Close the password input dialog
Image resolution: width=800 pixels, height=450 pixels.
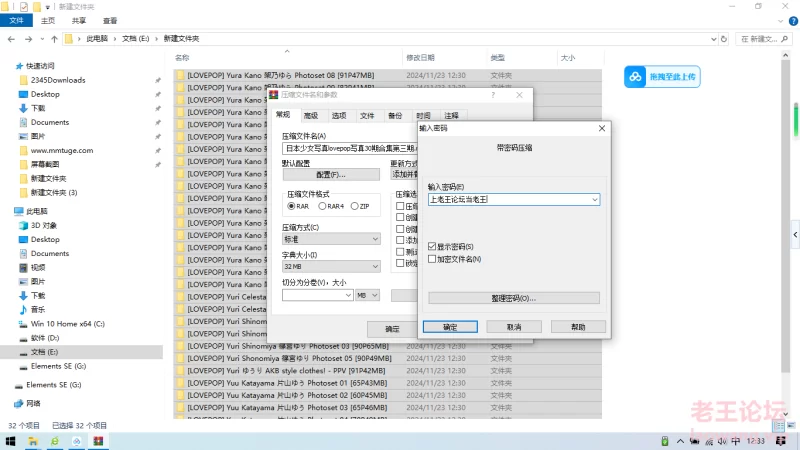(x=602, y=129)
